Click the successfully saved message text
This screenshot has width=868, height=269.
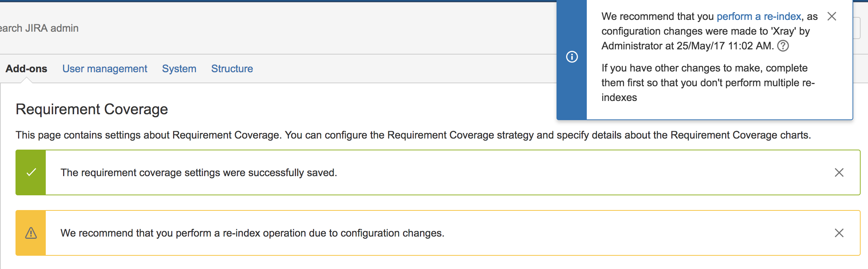point(199,172)
